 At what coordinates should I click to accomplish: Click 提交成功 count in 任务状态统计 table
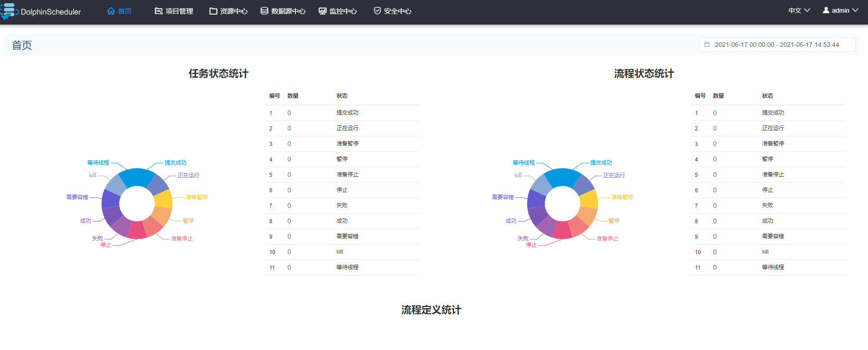289,113
